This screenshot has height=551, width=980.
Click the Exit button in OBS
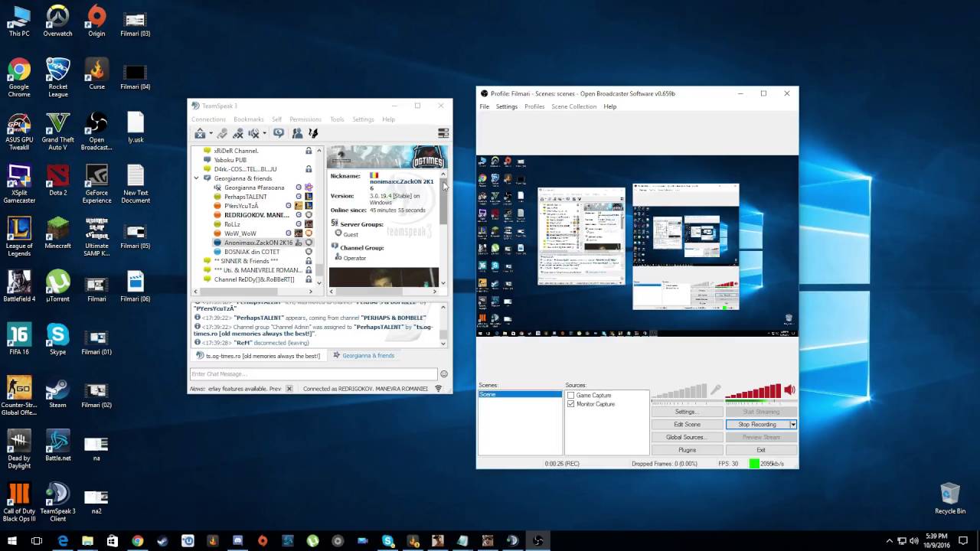pos(761,450)
